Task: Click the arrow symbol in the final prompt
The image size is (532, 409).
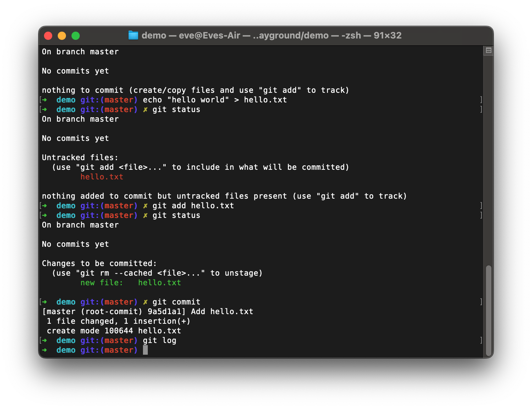Action: pyautogui.click(x=45, y=350)
